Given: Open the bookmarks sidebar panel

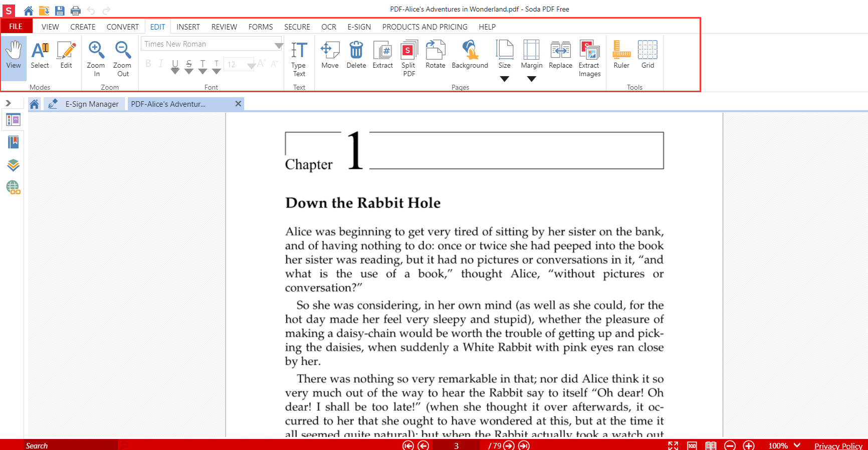Looking at the screenshot, I should coord(13,143).
